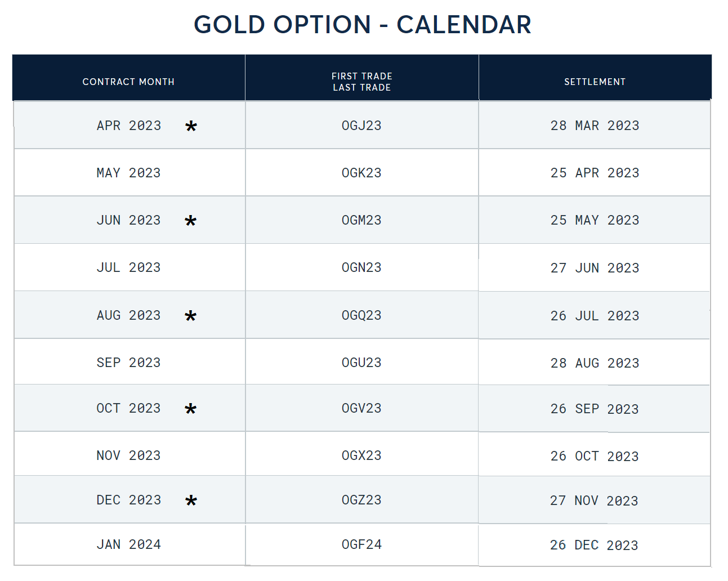Click the asterisk beside AUG 2023
The height and width of the screenshot is (581, 728).
coord(191,316)
